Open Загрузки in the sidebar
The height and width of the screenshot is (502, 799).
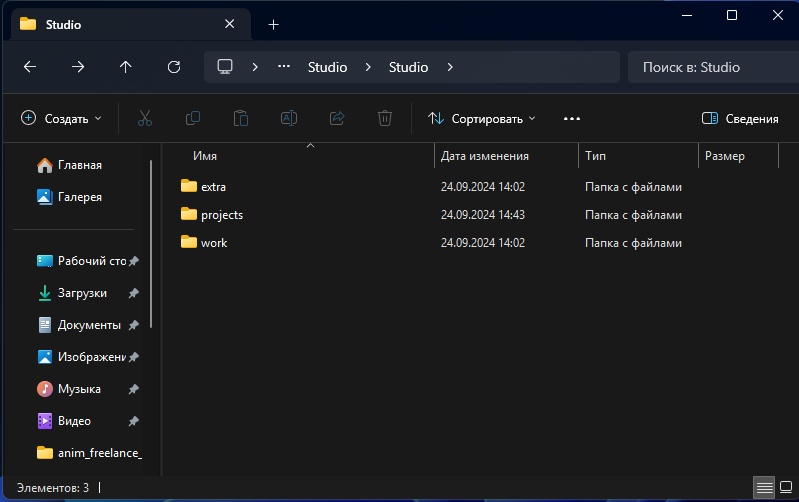pyautogui.click(x=82, y=293)
